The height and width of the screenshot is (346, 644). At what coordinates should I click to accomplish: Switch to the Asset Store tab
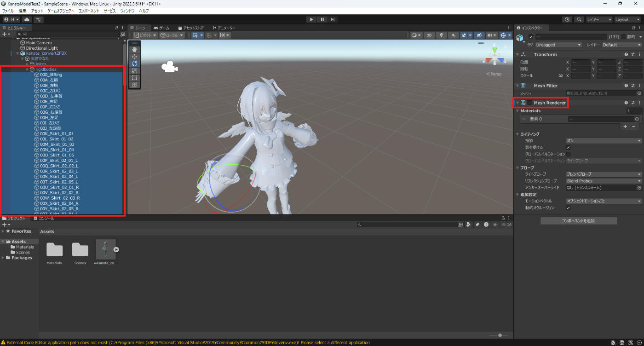click(190, 28)
